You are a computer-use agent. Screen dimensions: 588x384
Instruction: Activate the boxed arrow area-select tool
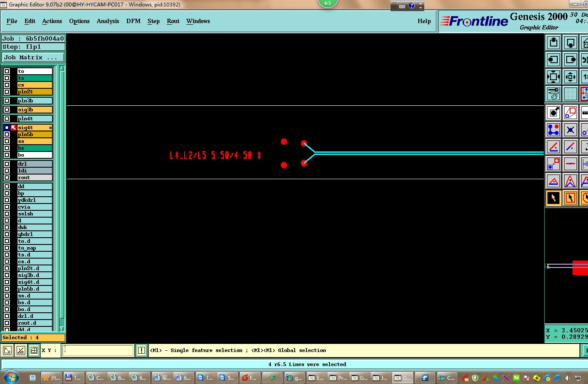pos(571,198)
